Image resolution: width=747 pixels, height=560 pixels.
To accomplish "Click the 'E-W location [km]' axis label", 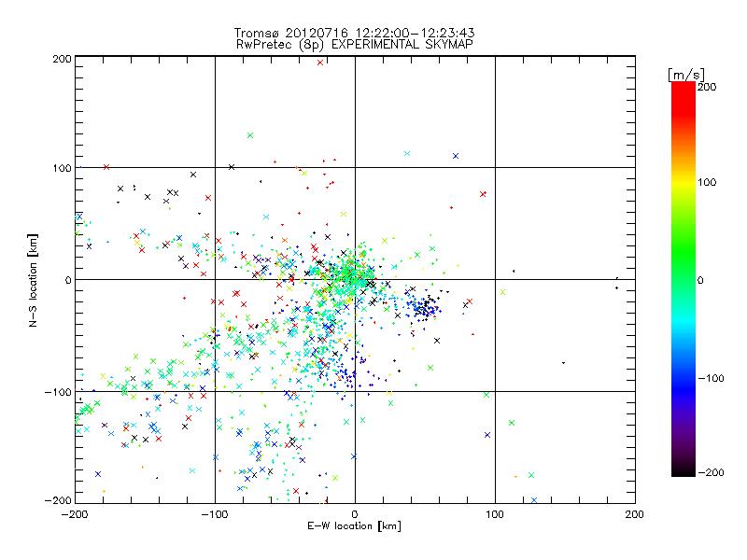I will pyautogui.click(x=354, y=526).
